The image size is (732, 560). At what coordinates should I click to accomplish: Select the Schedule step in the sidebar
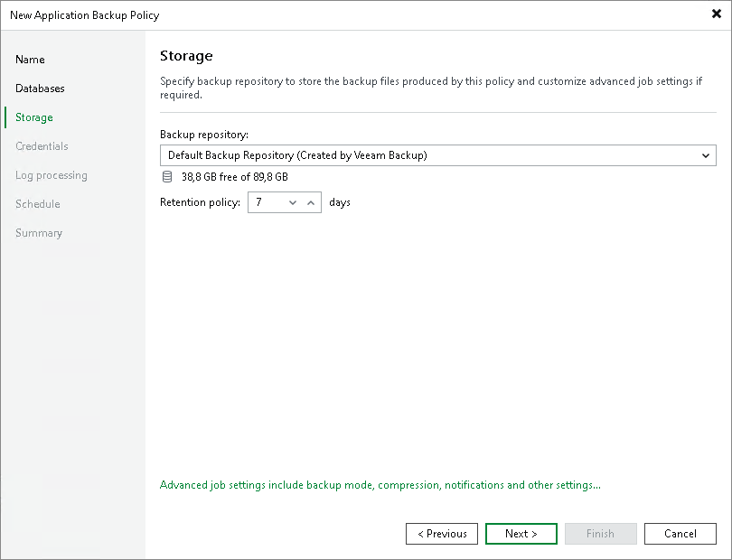37,203
